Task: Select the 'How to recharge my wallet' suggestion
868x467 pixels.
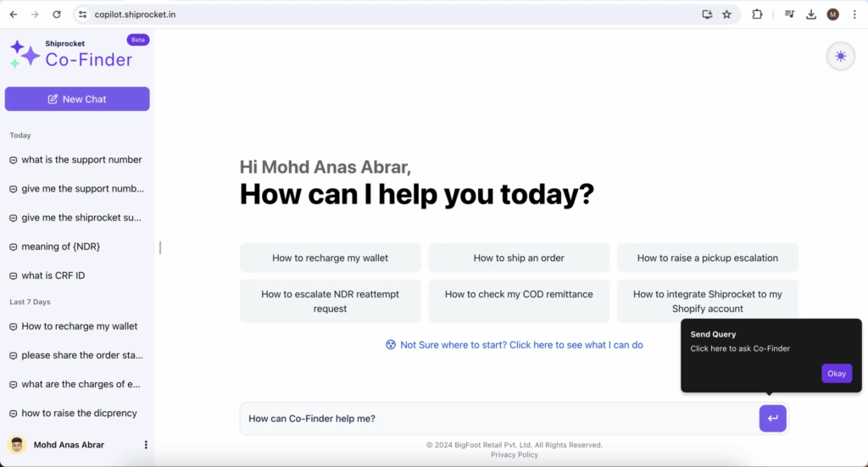Action: [330, 258]
